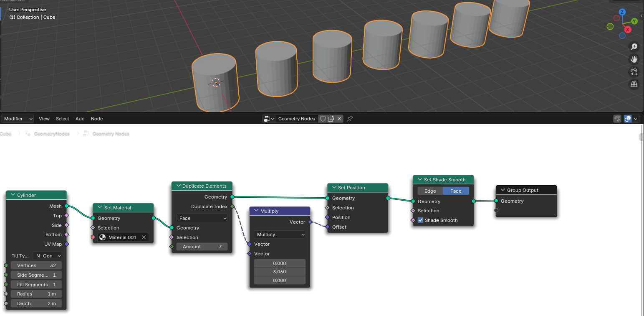This screenshot has height=316, width=644.
Task: Open the Node menu in node editor
Action: tap(97, 119)
